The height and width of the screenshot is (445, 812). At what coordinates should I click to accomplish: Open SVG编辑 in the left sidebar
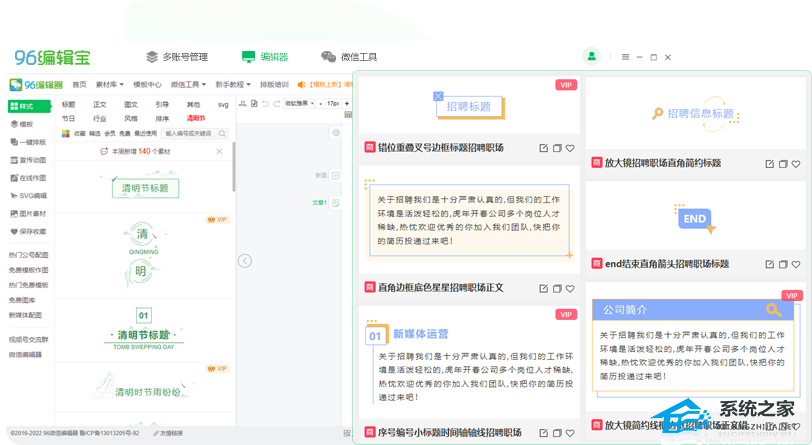pos(28,196)
